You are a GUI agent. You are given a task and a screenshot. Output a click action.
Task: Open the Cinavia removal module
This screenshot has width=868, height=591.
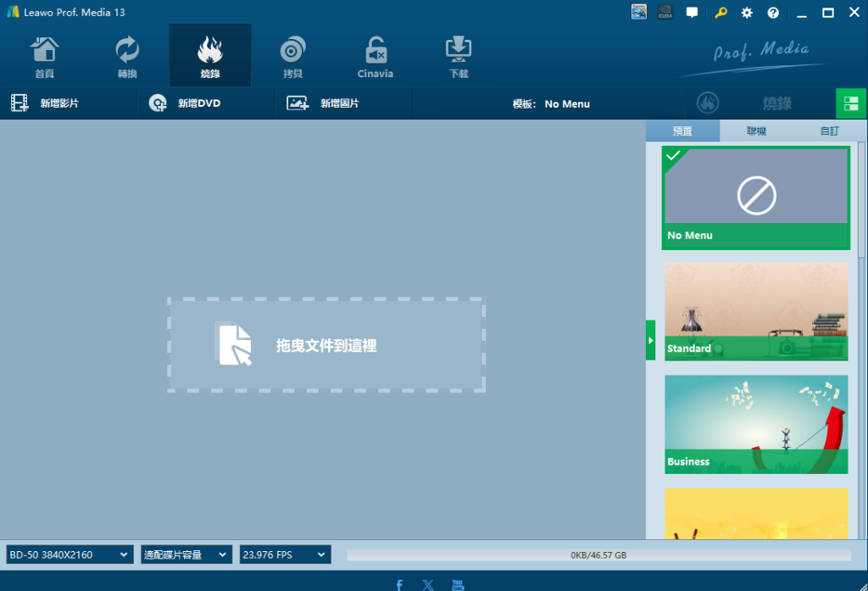[376, 57]
